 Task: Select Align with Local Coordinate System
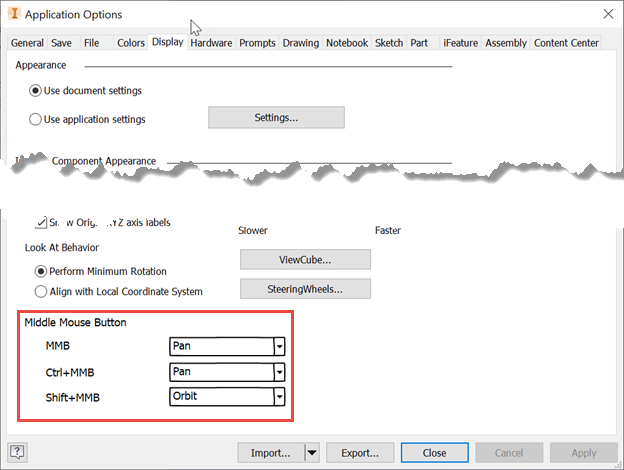click(41, 292)
